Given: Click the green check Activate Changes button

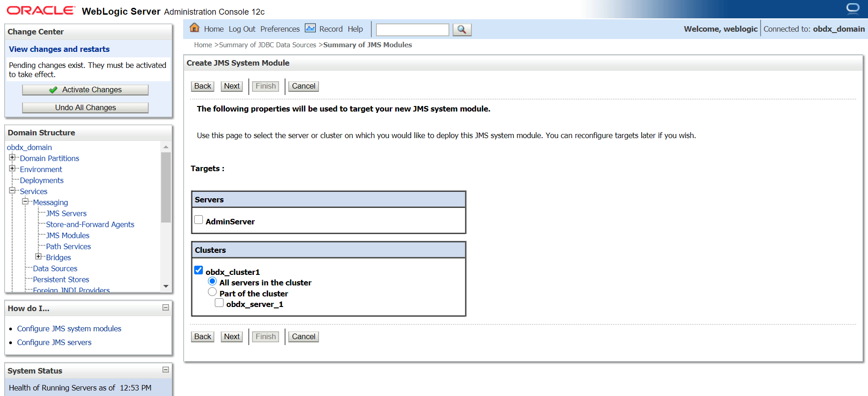Looking at the screenshot, I should 85,90.
